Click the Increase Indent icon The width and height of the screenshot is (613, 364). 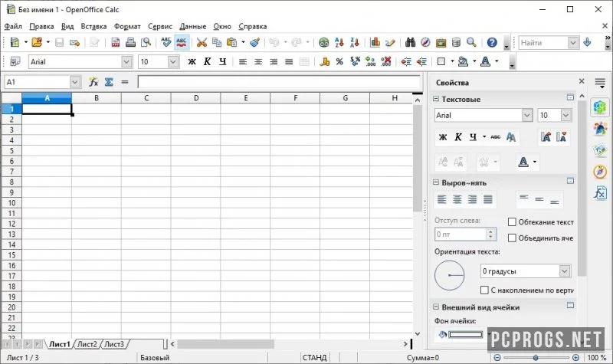click(x=421, y=61)
